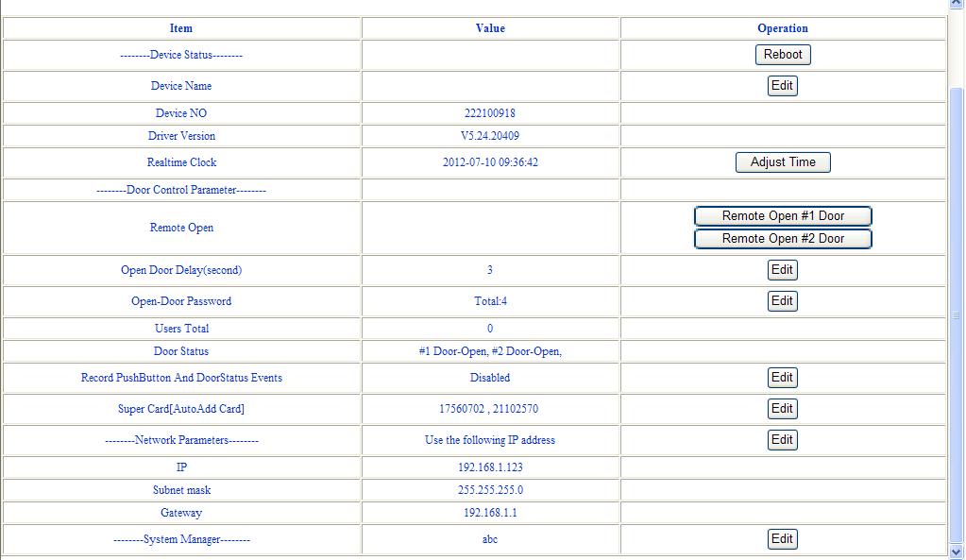The width and height of the screenshot is (966, 560).
Task: Edit the System Manager entry
Action: [782, 538]
